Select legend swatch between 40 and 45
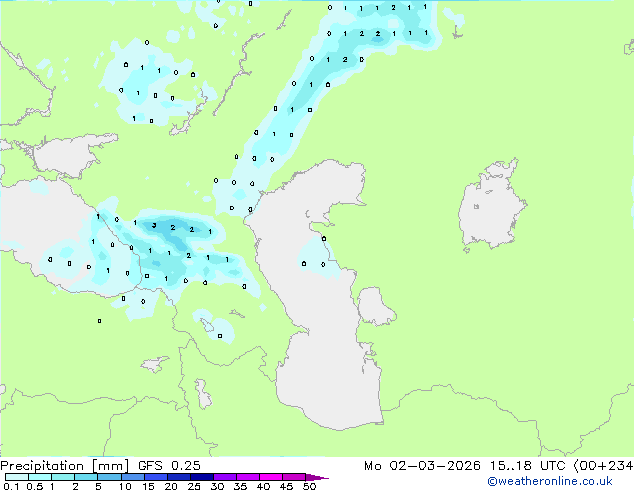This screenshot has width=634, height=490. (x=271, y=477)
